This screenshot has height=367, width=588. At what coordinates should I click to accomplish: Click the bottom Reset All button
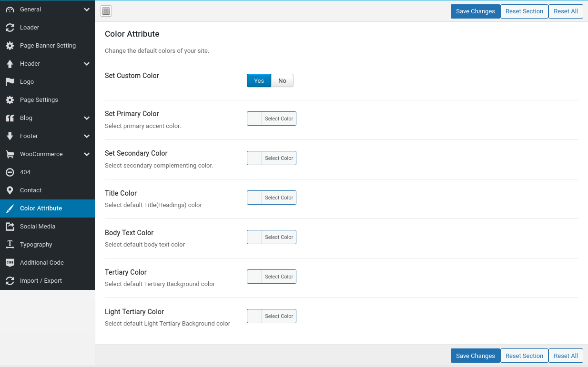click(x=566, y=356)
